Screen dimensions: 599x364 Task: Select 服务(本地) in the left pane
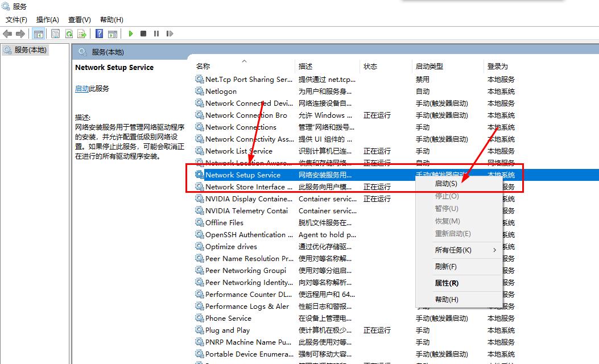coord(28,49)
